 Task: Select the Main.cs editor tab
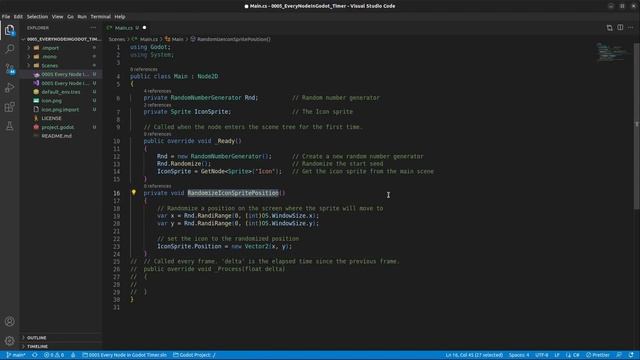(x=127, y=28)
